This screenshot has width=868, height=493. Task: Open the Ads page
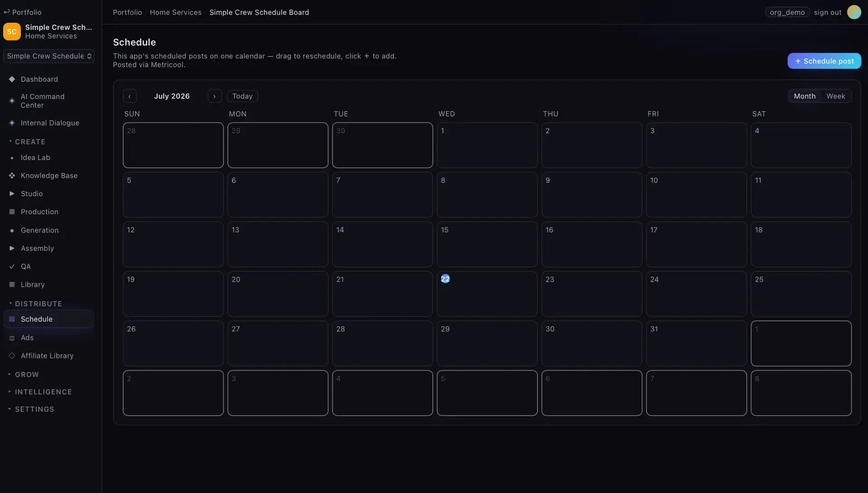tap(49, 338)
